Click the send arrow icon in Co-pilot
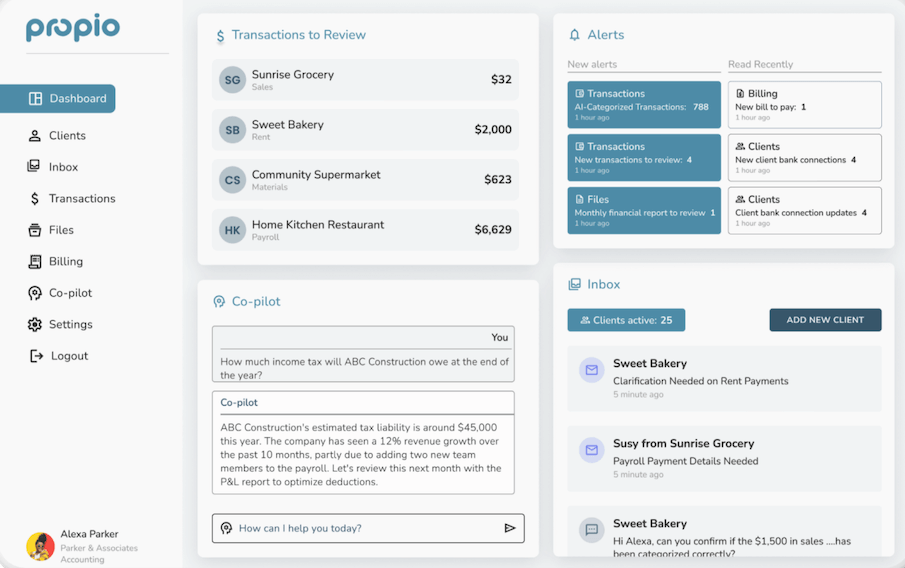 click(x=510, y=528)
